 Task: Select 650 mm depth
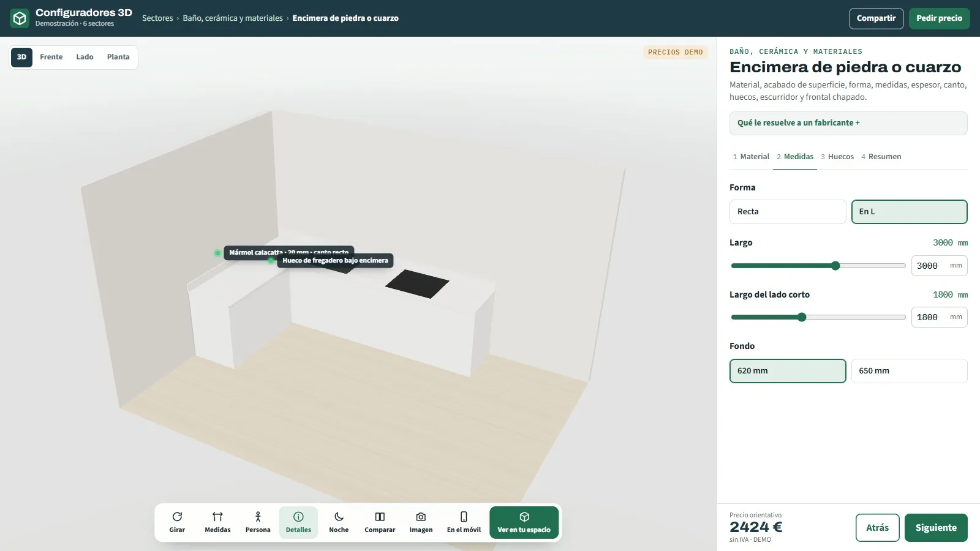click(910, 371)
